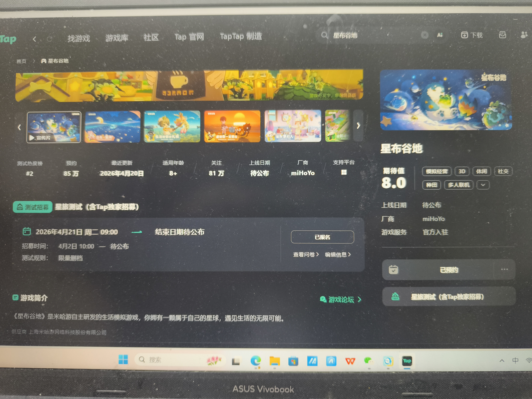
Task: Open WPS Office from the taskbar
Action: [350, 361]
